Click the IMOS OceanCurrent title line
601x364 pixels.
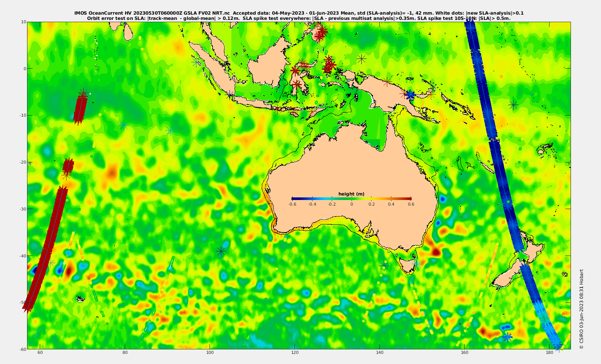(299, 13)
